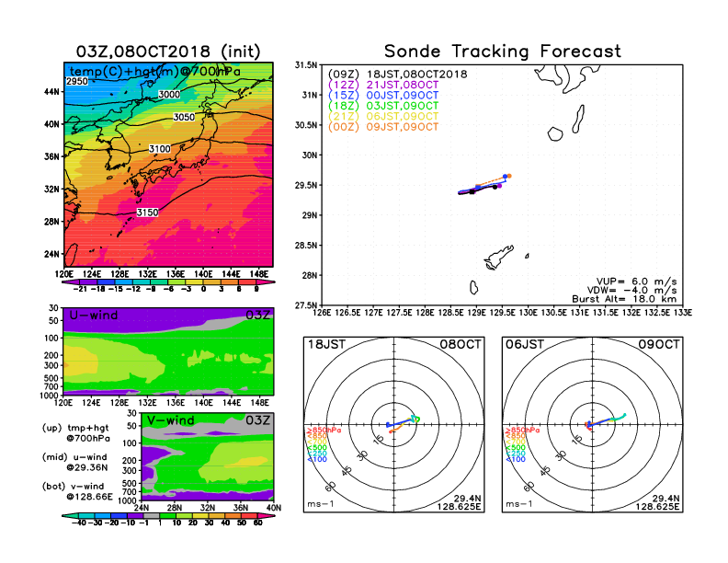Click the "VUP= 6.0 m/s" value
Image resolution: width=728 pixels, height=563 pixels.
pyautogui.click(x=636, y=281)
